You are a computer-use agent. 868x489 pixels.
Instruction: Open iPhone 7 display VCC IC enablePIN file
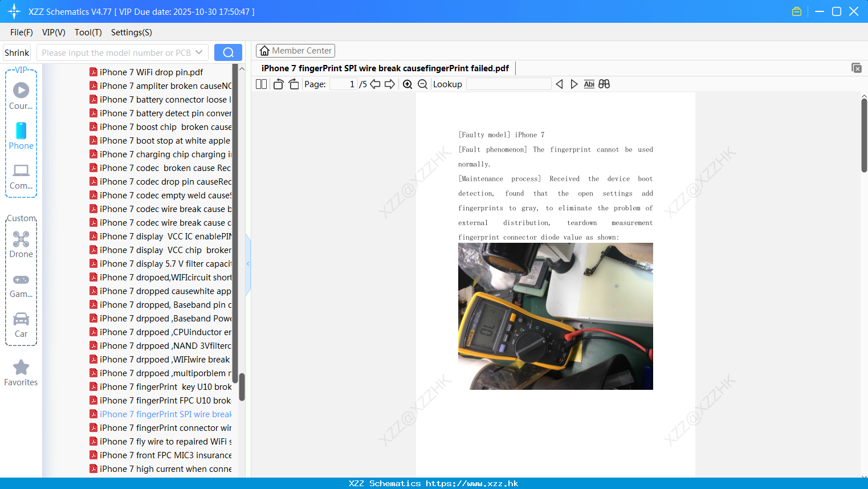click(x=166, y=236)
